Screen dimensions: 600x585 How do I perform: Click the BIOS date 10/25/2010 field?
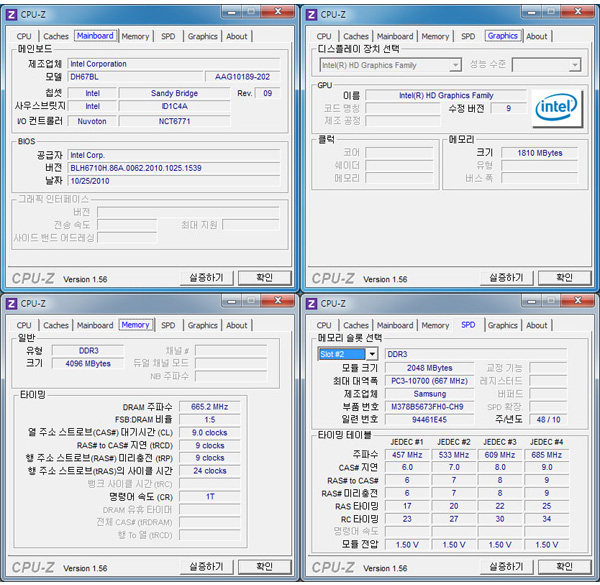[174, 181]
